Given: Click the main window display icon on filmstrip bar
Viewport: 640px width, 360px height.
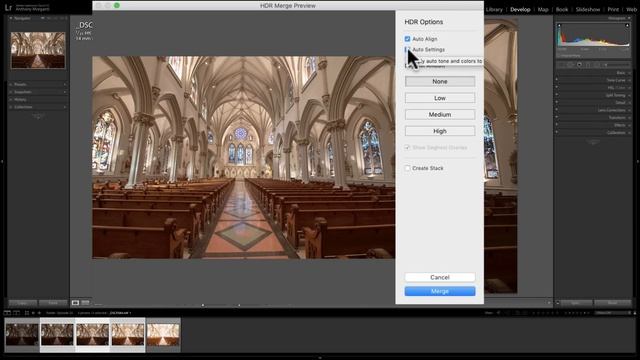Looking at the screenshot, I should point(7,313).
